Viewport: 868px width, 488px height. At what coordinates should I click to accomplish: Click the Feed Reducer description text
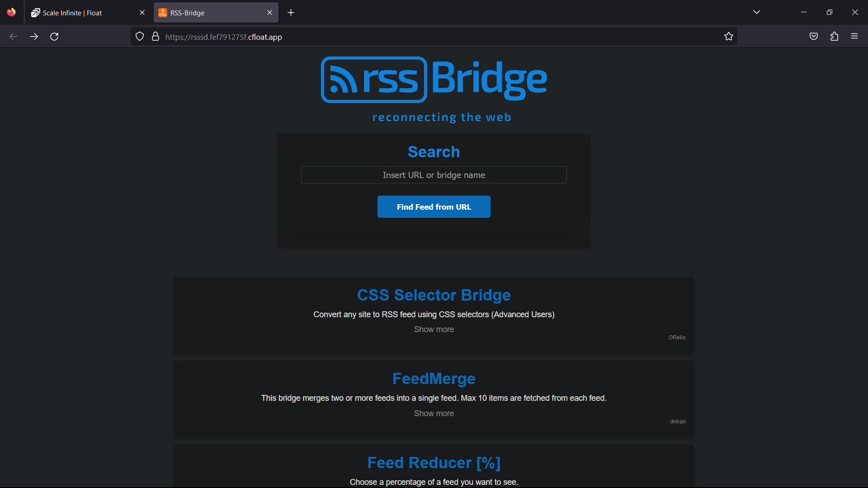pyautogui.click(x=434, y=482)
